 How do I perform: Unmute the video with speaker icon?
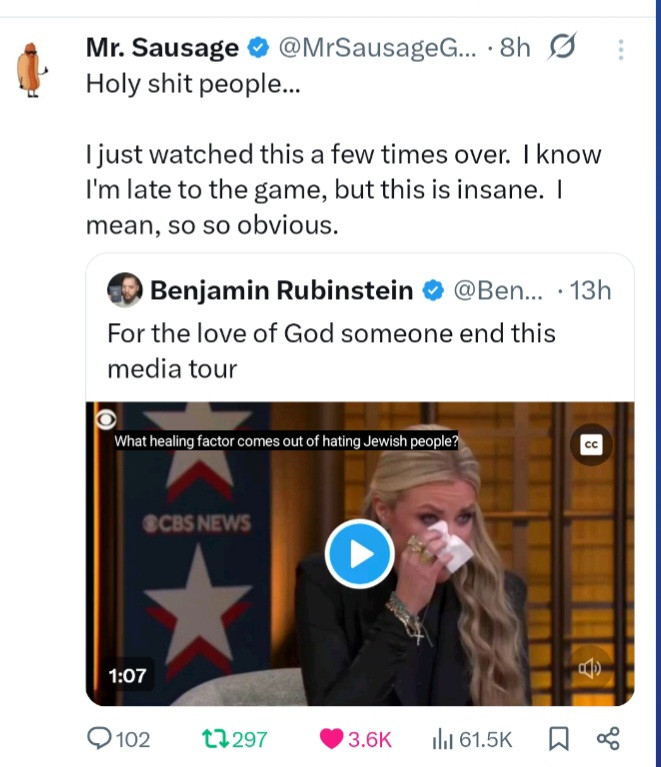click(x=589, y=668)
